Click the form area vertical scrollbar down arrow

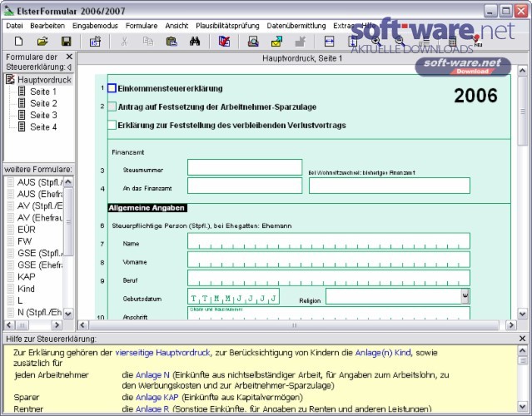coord(523,314)
